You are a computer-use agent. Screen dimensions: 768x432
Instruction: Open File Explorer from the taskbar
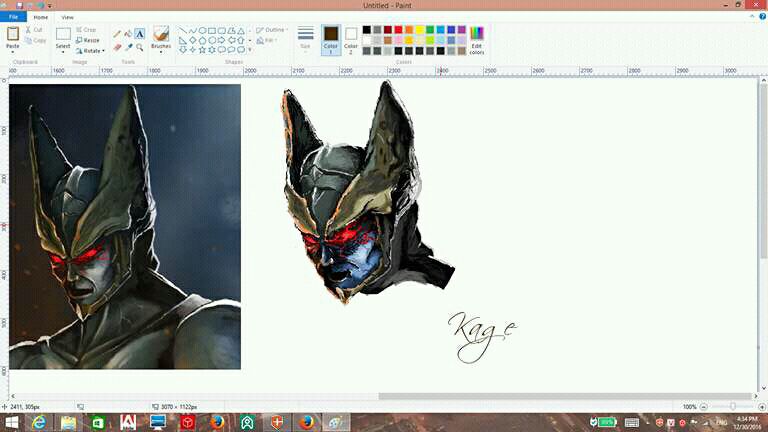pos(69,422)
